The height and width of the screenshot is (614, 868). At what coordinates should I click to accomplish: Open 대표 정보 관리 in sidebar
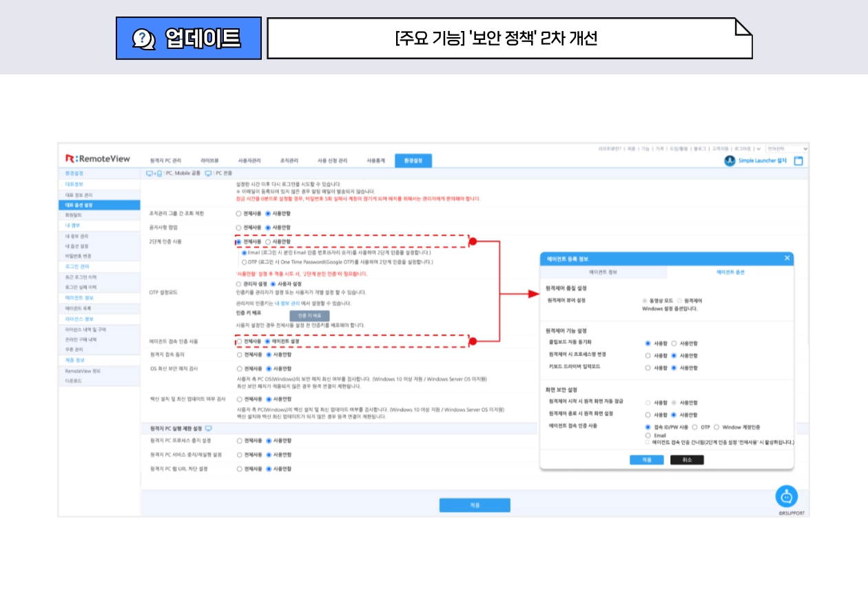pyautogui.click(x=79, y=194)
